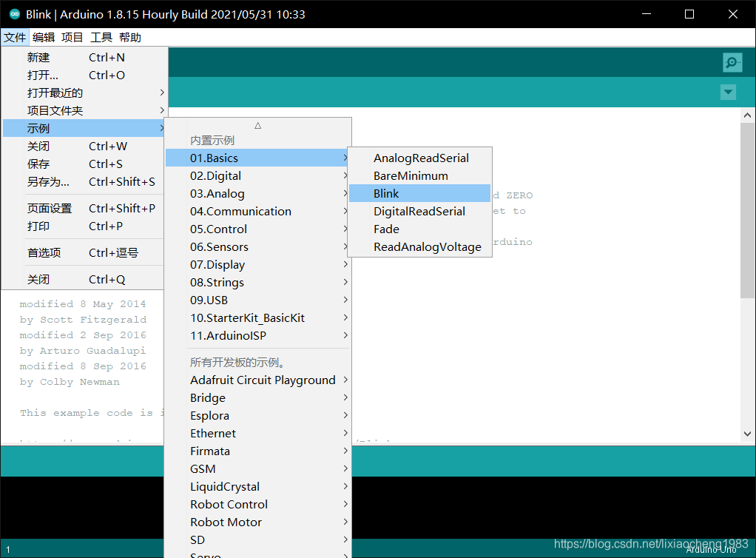This screenshot has height=558, width=756.
Task: Open 首选项 preferences entry
Action: (x=84, y=252)
